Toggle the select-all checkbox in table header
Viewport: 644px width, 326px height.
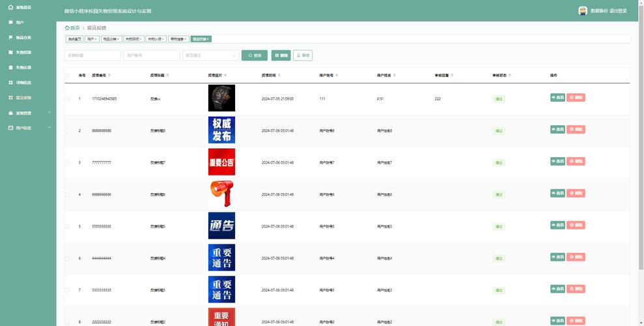67,76
